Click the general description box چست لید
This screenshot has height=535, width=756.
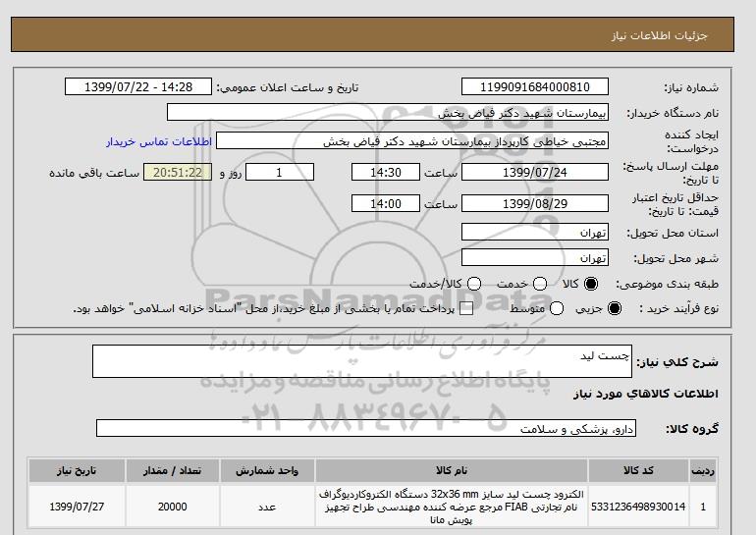pos(362,361)
